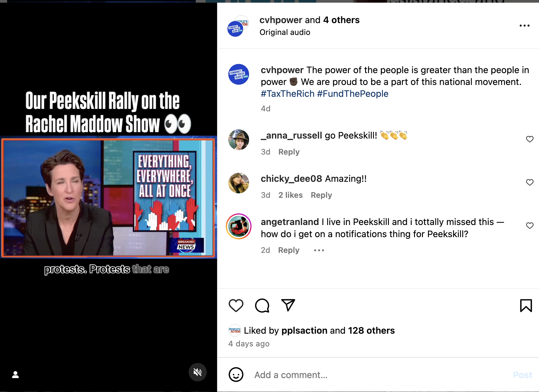Screen dimensions: 539x392
Task: Open the #TaxTheRich hashtag
Action: (287, 94)
